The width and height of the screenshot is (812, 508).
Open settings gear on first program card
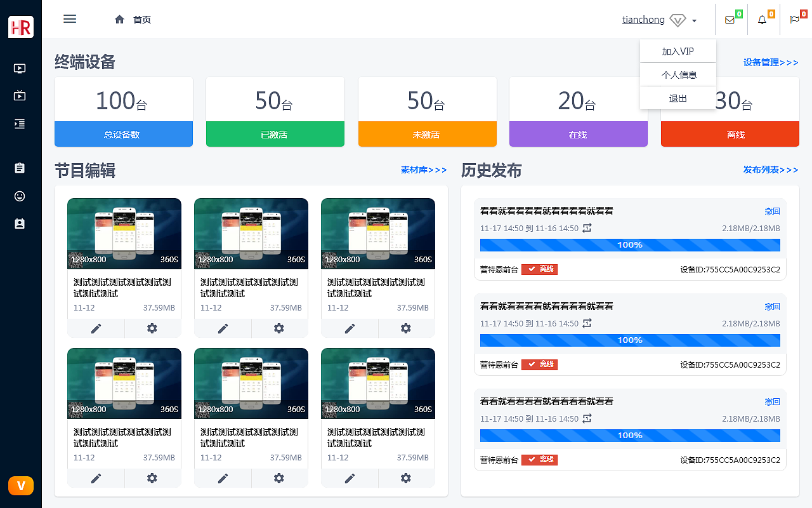[152, 328]
